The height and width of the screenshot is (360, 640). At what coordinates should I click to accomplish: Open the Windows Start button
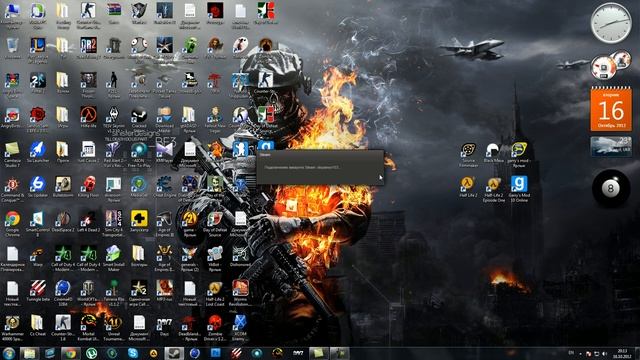9,353
